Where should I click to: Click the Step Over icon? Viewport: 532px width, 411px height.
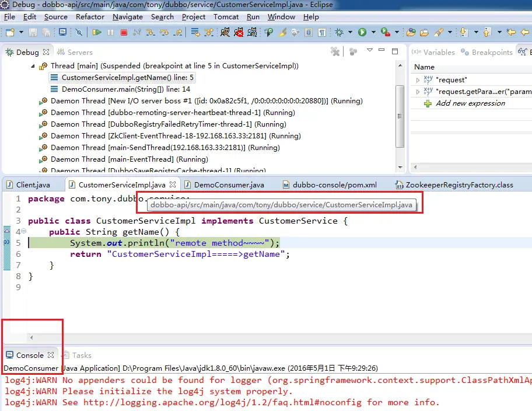tap(164, 32)
